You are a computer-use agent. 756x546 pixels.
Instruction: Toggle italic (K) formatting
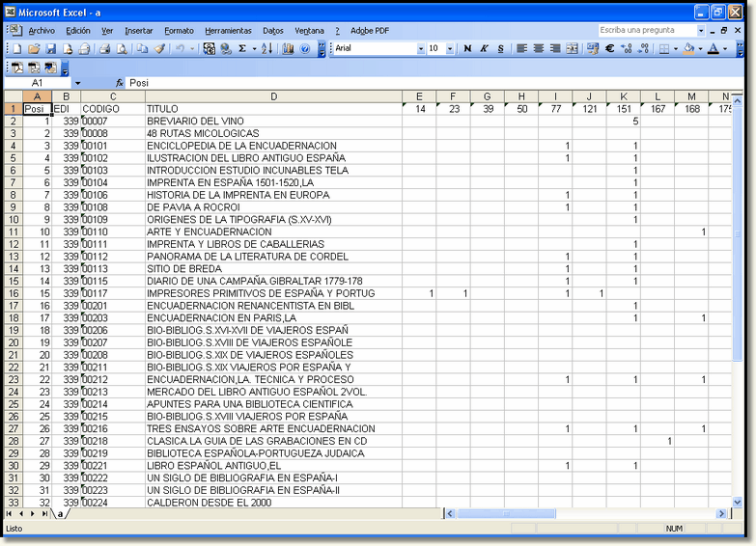(x=485, y=48)
